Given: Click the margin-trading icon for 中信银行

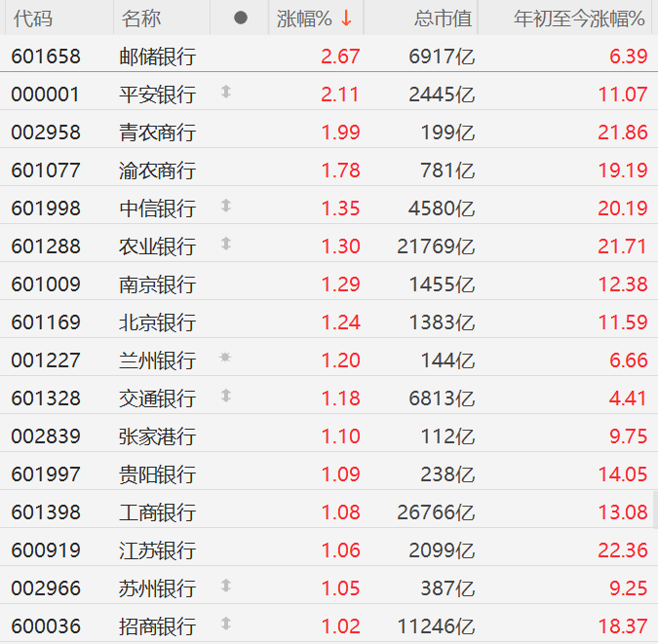Looking at the screenshot, I should [x=226, y=206].
